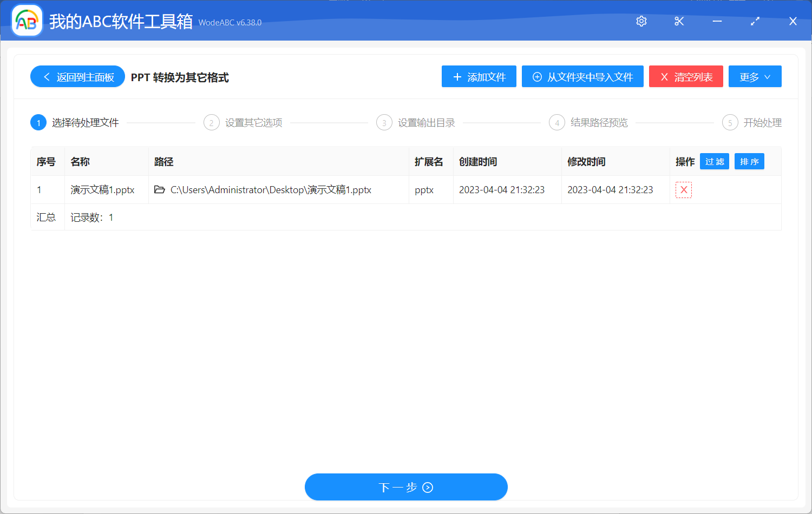Click the AB logo icon

point(27,21)
